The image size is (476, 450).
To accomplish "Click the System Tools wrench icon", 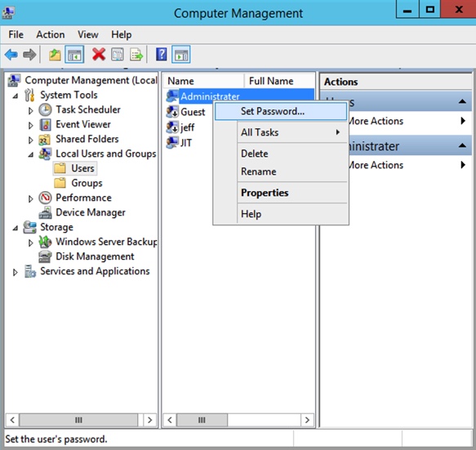I will [29, 95].
